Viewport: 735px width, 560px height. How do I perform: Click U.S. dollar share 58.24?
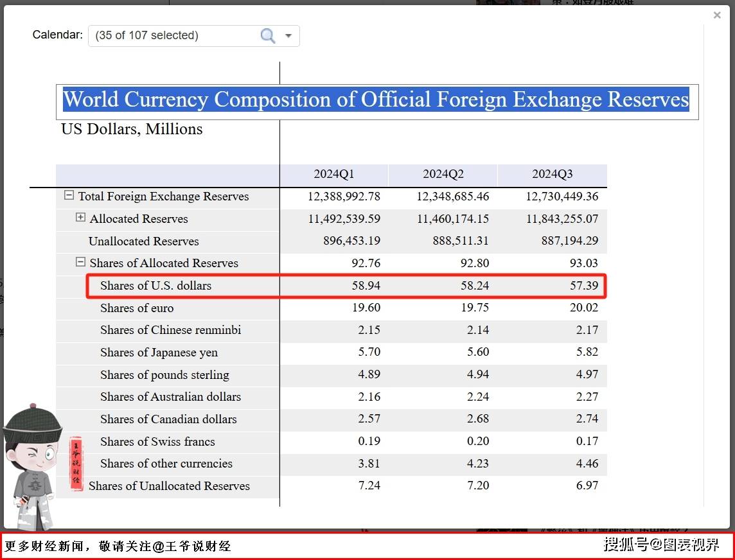pos(475,286)
